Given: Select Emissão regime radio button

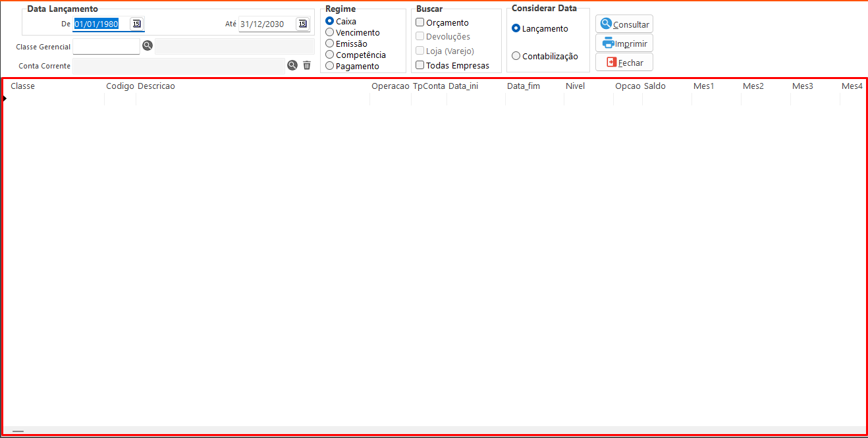Looking at the screenshot, I should 330,43.
